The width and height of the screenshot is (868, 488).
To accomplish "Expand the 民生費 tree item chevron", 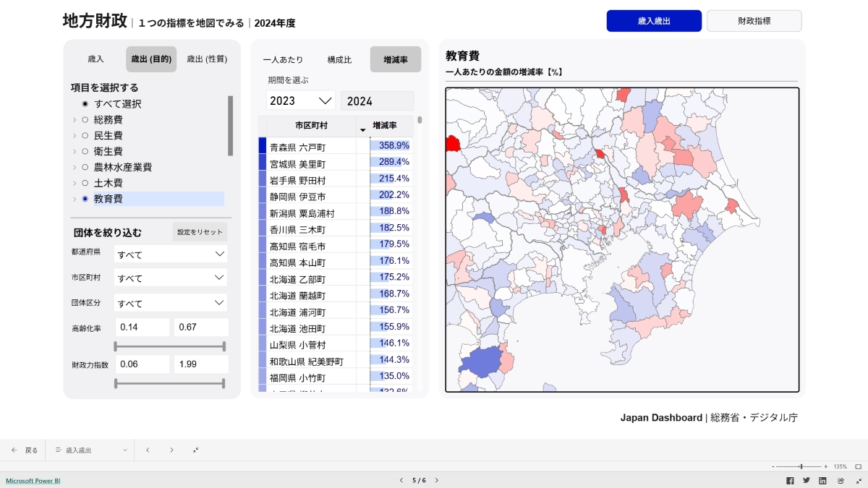I will [x=75, y=136].
